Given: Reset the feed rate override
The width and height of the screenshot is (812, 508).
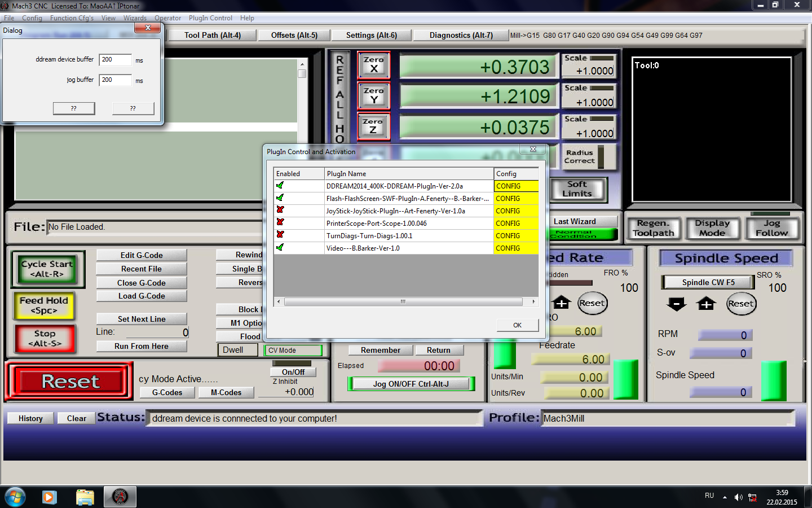Looking at the screenshot, I should pyautogui.click(x=592, y=303).
